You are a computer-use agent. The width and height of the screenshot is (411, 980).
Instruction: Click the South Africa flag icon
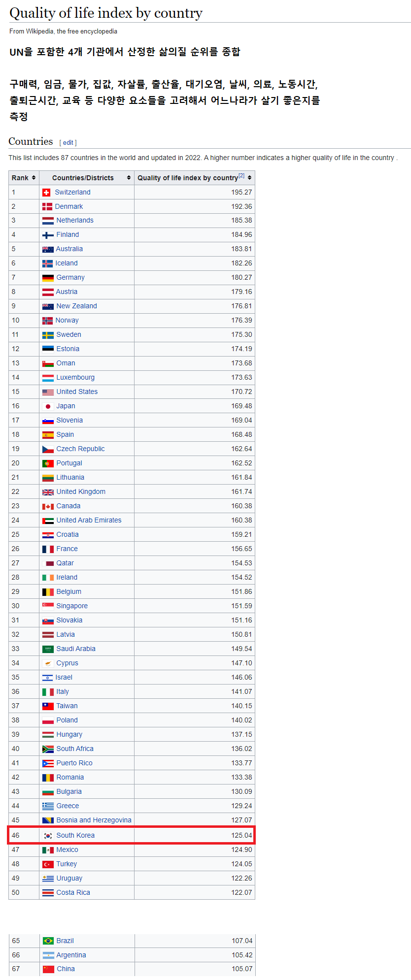(48, 749)
